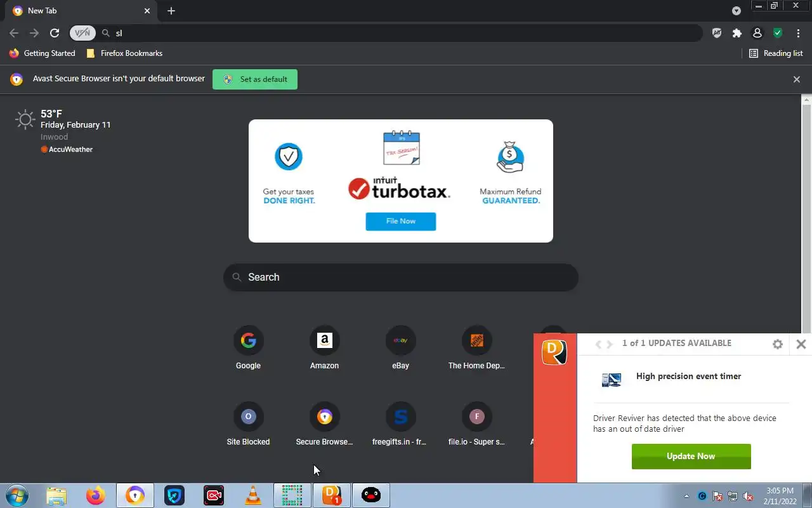Open the tab search dropdown arrow

[x=736, y=11]
